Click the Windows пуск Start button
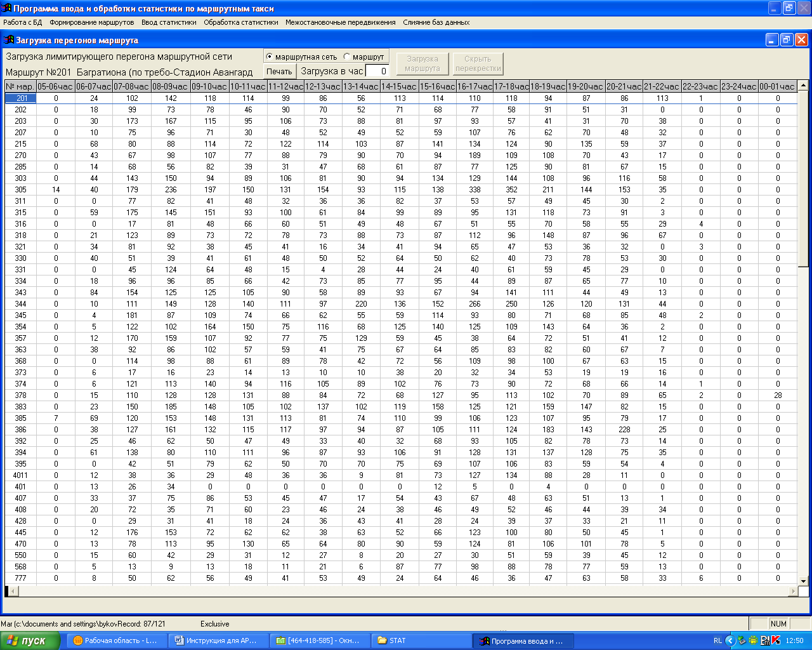 point(30,640)
